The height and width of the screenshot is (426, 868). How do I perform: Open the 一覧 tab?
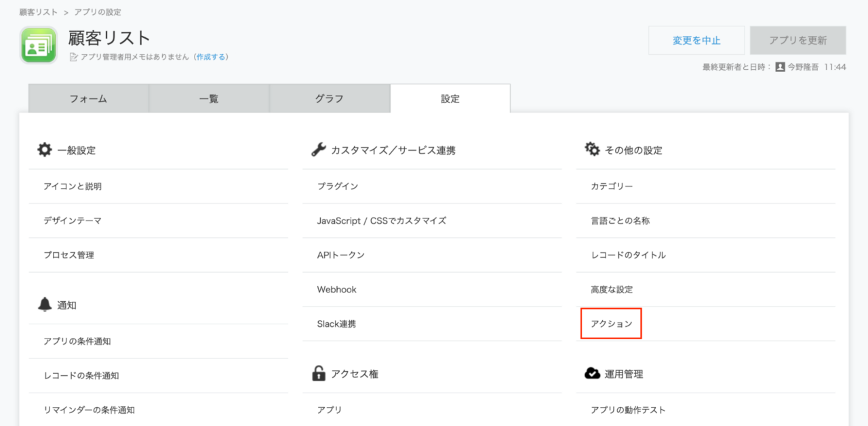pyautogui.click(x=209, y=99)
